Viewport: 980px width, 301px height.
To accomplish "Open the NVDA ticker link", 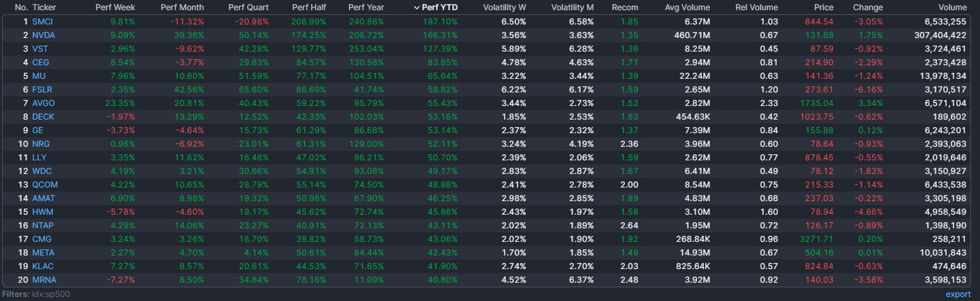I will 43,35.
